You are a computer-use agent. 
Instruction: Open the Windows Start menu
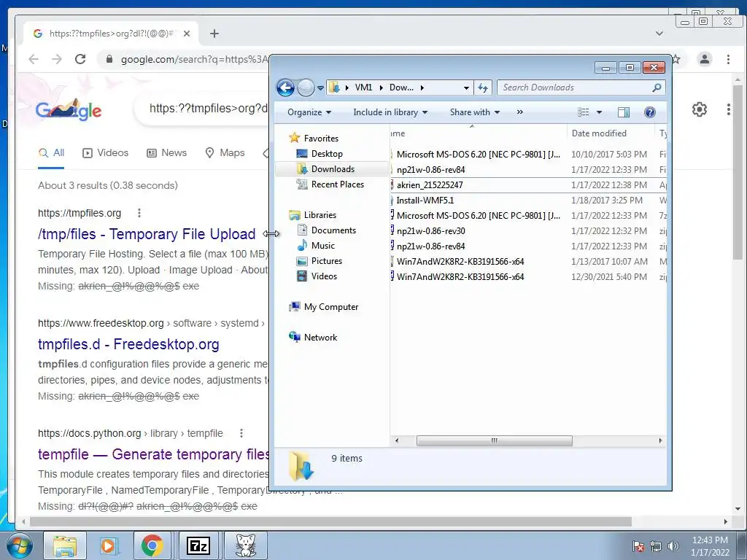(19, 545)
